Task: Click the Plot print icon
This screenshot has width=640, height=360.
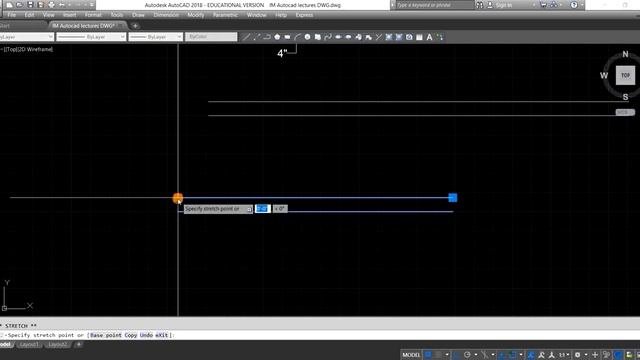Action: click(51, 5)
